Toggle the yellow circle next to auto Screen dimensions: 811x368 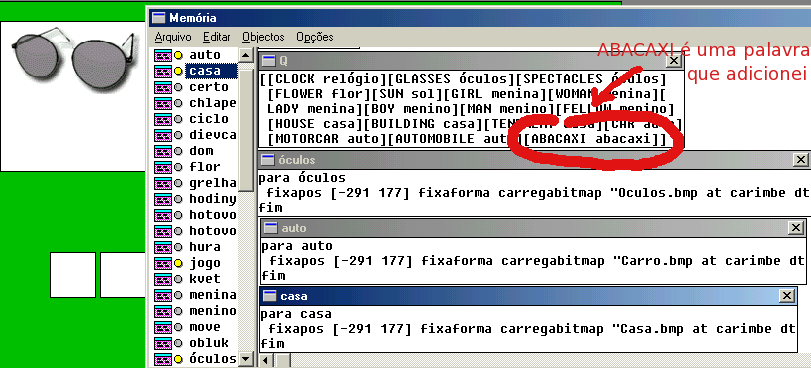178,55
